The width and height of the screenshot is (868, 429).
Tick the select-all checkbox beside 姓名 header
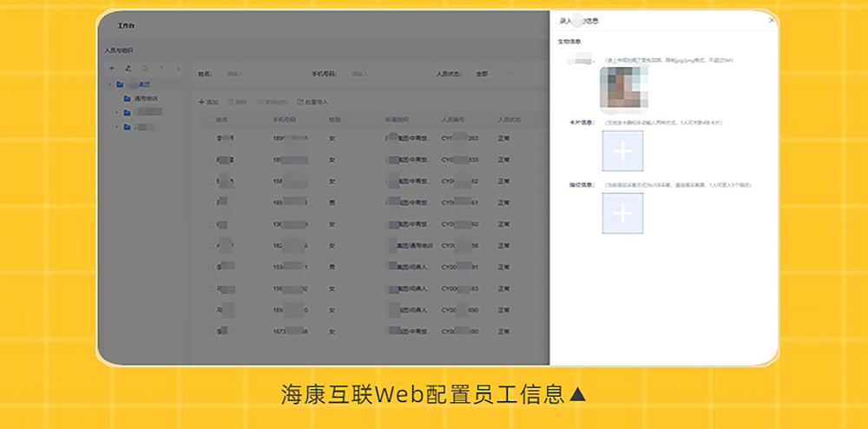[x=210, y=120]
